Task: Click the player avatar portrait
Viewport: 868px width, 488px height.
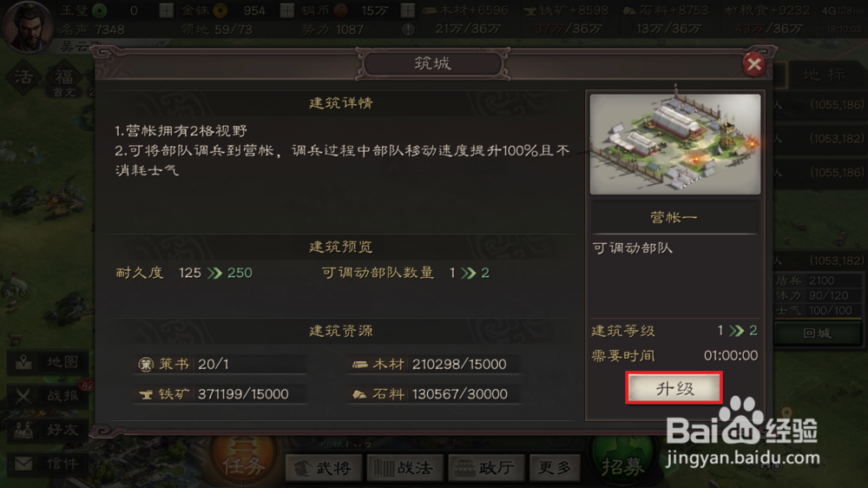Action: [x=27, y=26]
